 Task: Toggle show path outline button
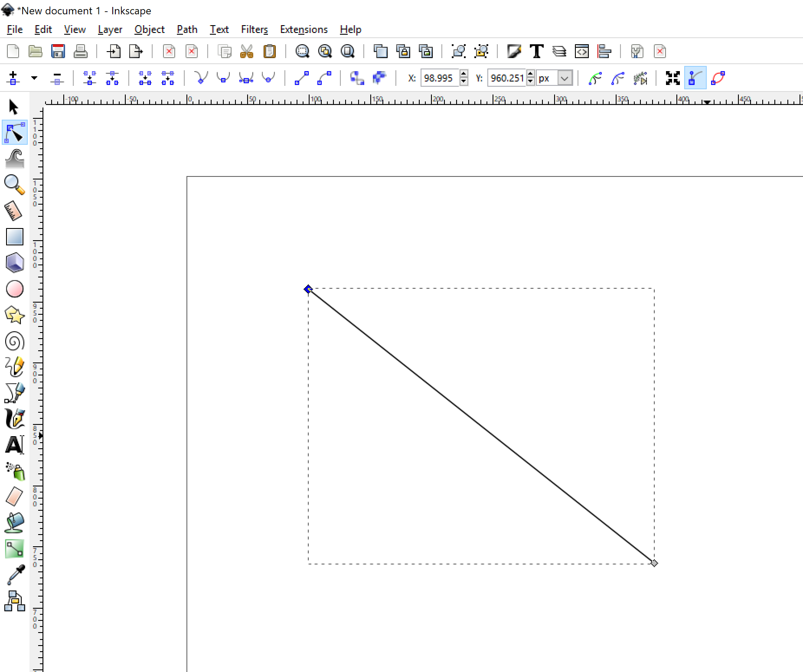(718, 78)
